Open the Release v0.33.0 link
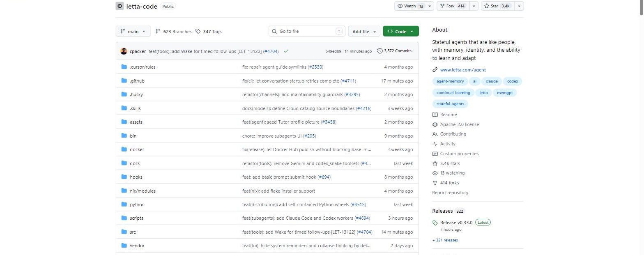644x255 pixels. tap(456, 223)
